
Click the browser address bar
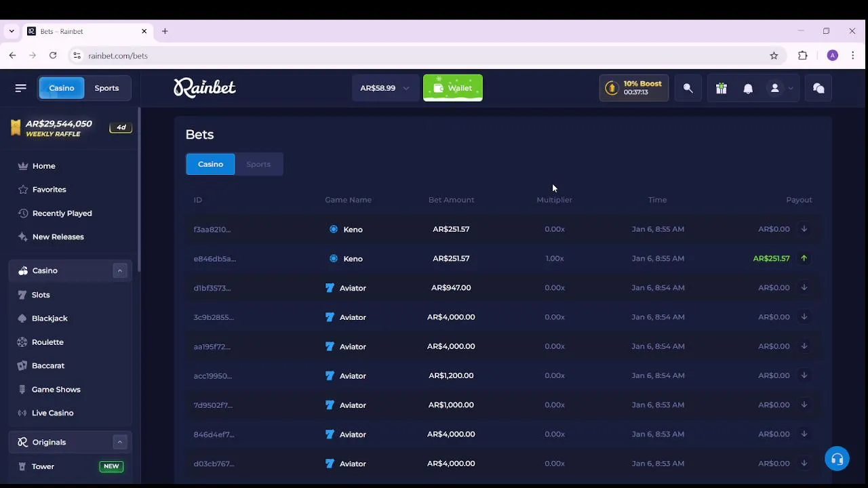(427, 56)
